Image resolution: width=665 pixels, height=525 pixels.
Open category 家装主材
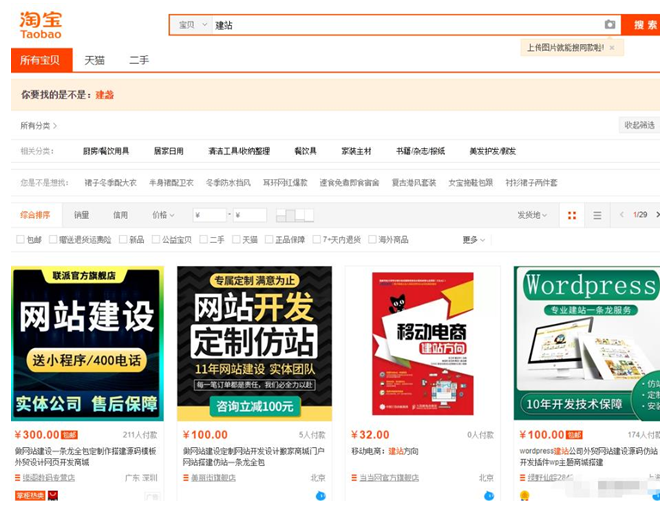(356, 151)
